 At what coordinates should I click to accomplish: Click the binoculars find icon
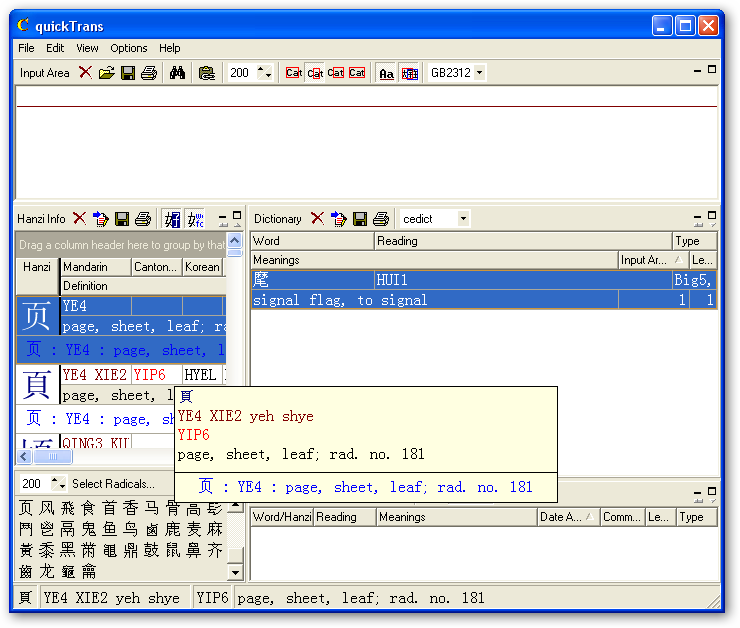point(177,73)
